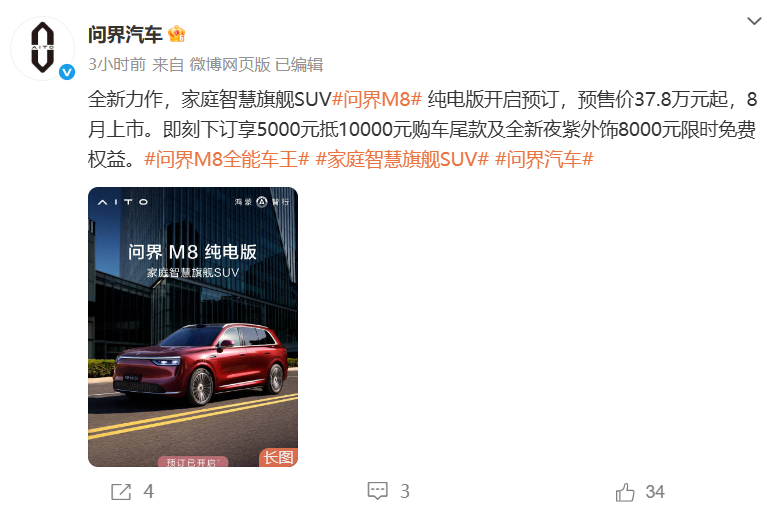Expand the post options chevron

tap(754, 21)
